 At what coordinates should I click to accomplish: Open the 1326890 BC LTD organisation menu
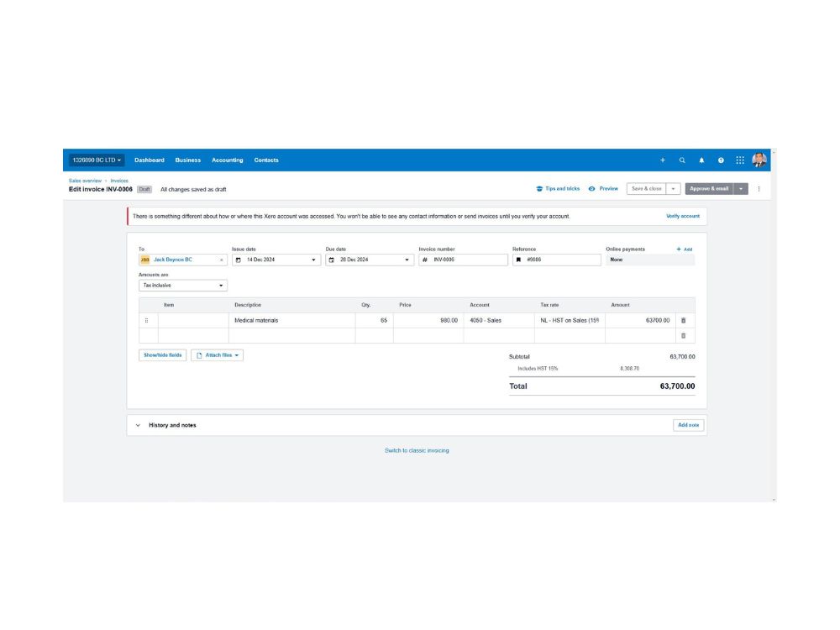(97, 160)
